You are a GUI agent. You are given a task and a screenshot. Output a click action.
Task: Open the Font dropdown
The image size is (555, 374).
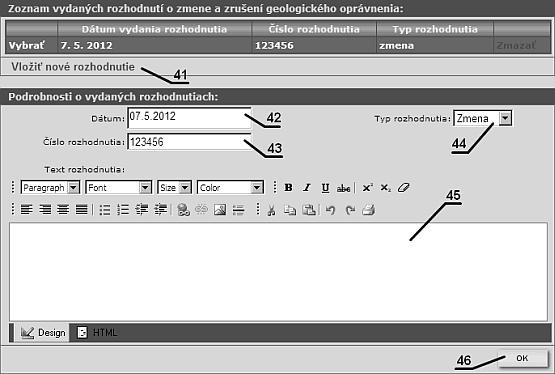click(x=119, y=188)
